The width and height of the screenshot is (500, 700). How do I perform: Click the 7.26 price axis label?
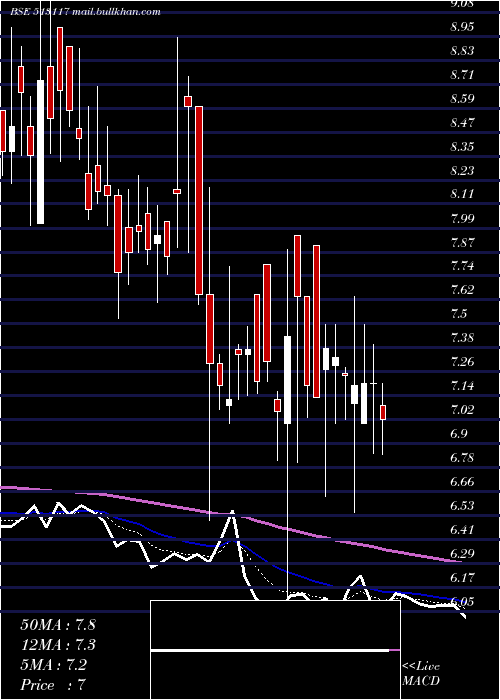pos(462,362)
